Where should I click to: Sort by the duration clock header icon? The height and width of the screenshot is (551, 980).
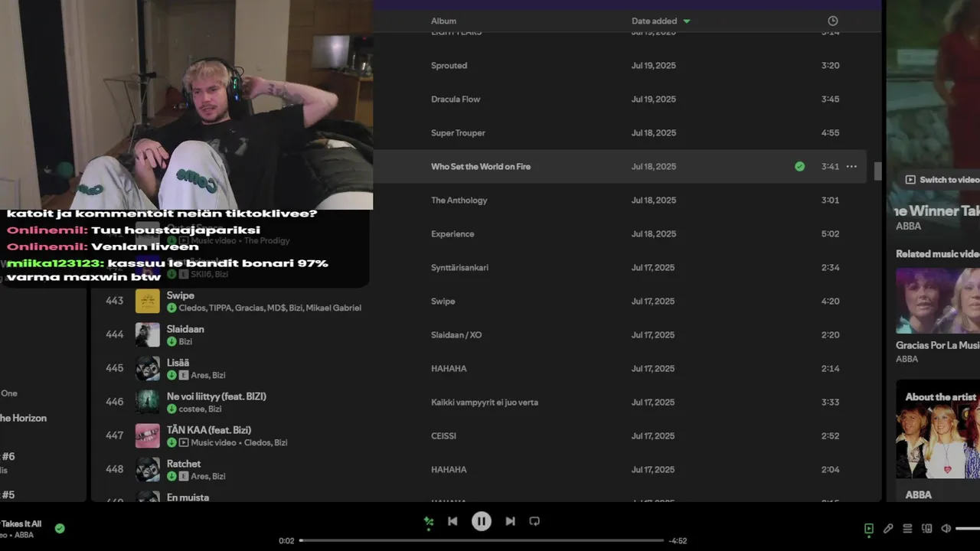(833, 21)
